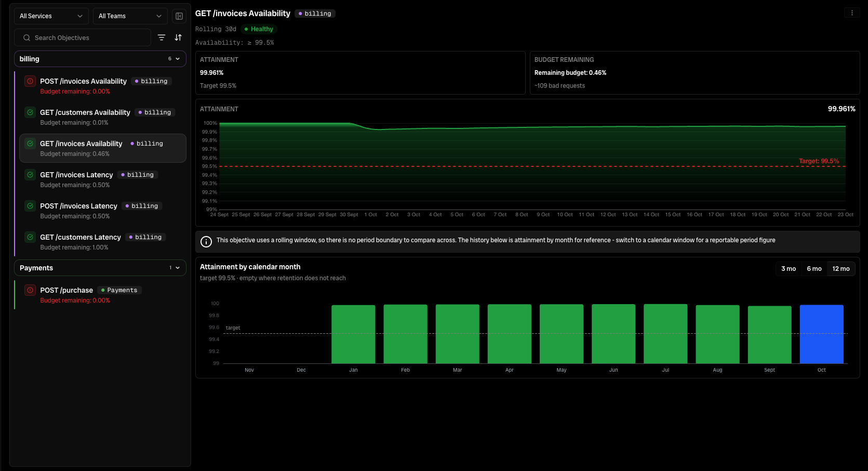Switch history range to 3 mo
The width and height of the screenshot is (868, 471).
(x=789, y=269)
